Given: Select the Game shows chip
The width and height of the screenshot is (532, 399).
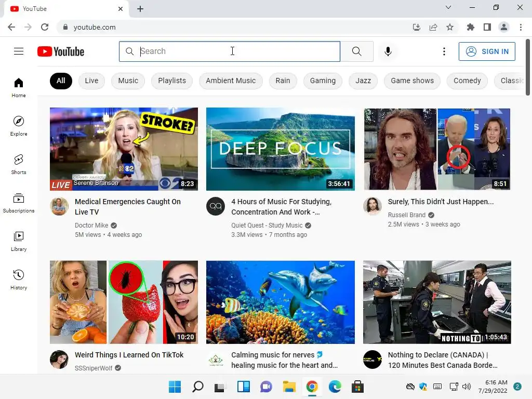Looking at the screenshot, I should pyautogui.click(x=412, y=81).
